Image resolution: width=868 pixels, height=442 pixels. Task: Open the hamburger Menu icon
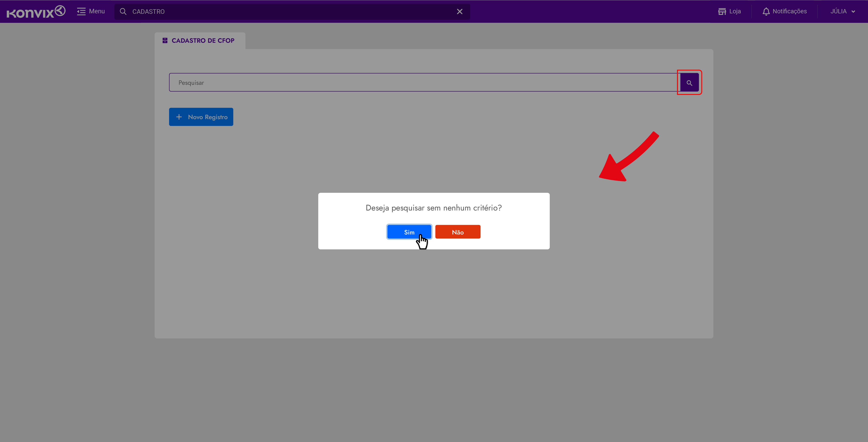pyautogui.click(x=81, y=12)
